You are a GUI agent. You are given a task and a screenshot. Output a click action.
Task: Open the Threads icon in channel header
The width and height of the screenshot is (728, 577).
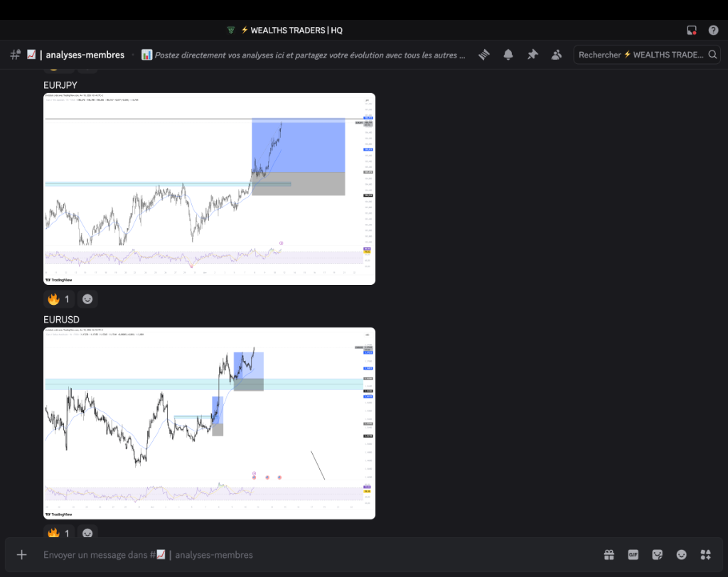click(484, 55)
